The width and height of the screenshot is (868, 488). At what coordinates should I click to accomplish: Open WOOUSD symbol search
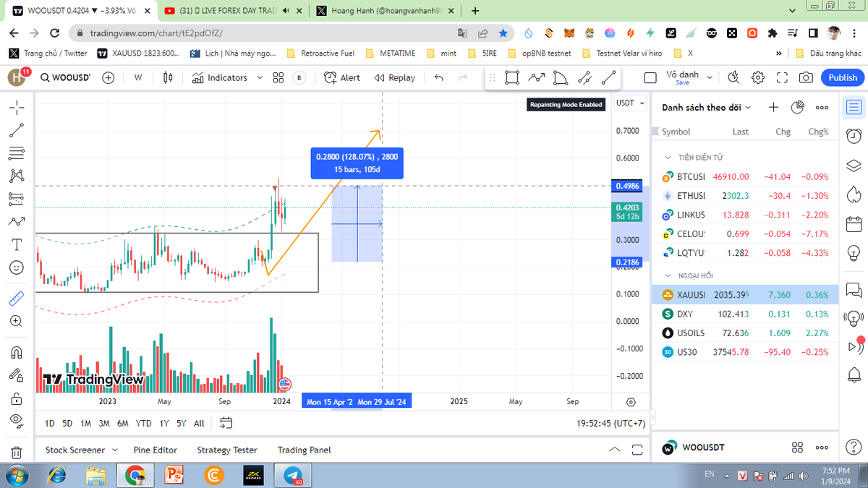pos(65,77)
